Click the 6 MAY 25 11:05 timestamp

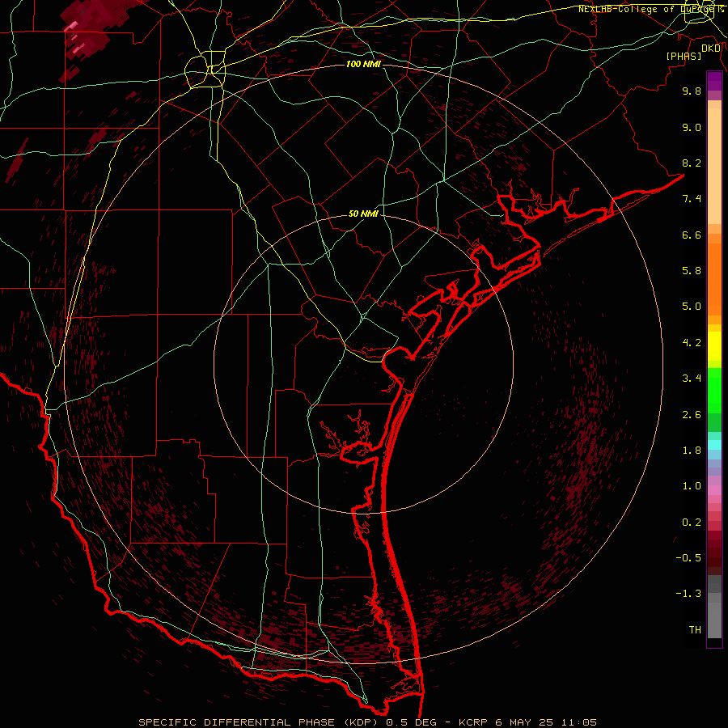tap(546, 722)
